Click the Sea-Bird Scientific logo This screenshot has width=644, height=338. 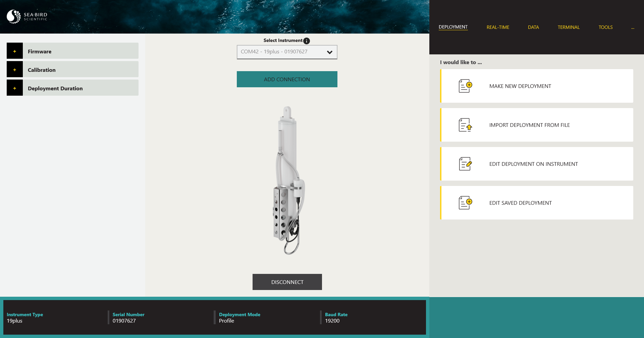click(x=27, y=16)
